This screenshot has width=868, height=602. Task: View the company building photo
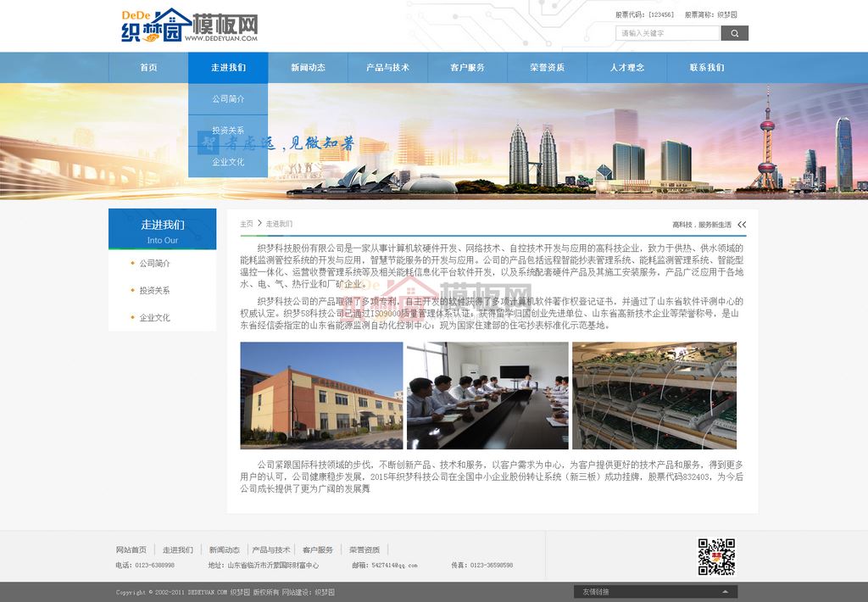(x=321, y=395)
